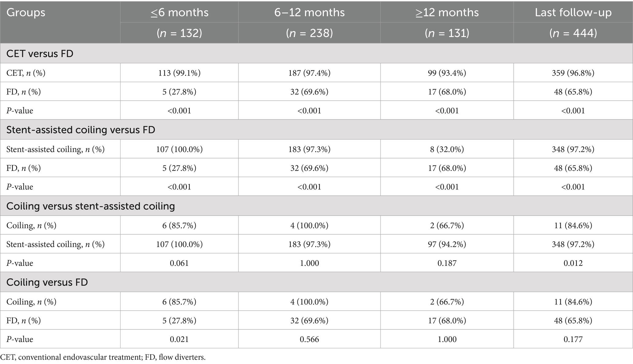Click the Last follow-up header

573,13
